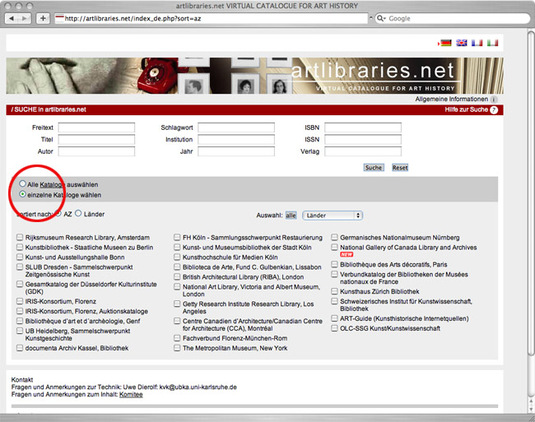535x422 pixels.
Task: Switch to German language flag
Action: 446,43
